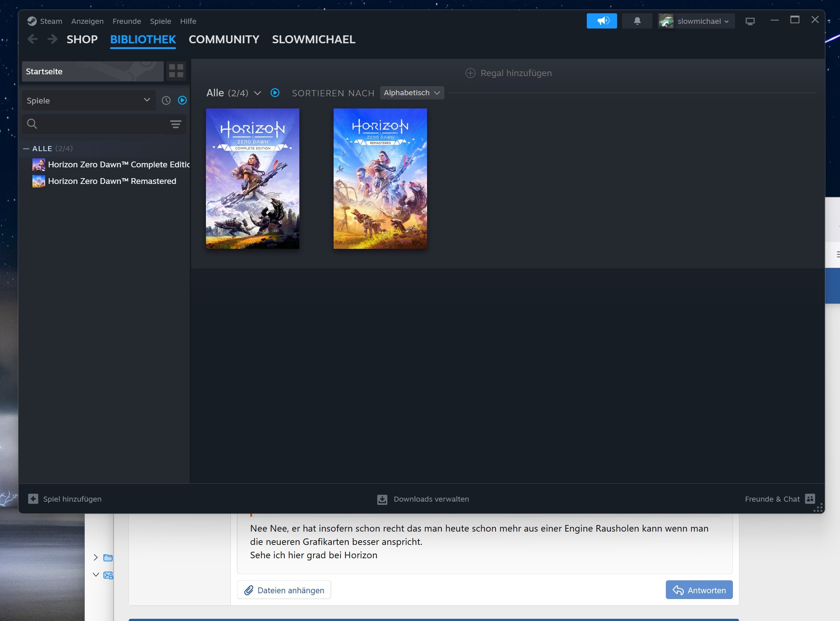The height and width of the screenshot is (621, 840).
Task: Open the collections grid view icon
Action: pos(176,71)
